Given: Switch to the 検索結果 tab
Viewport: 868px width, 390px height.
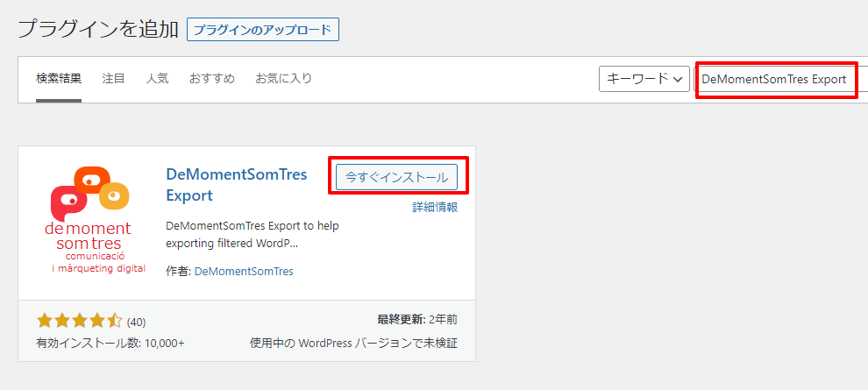Looking at the screenshot, I should tap(59, 79).
